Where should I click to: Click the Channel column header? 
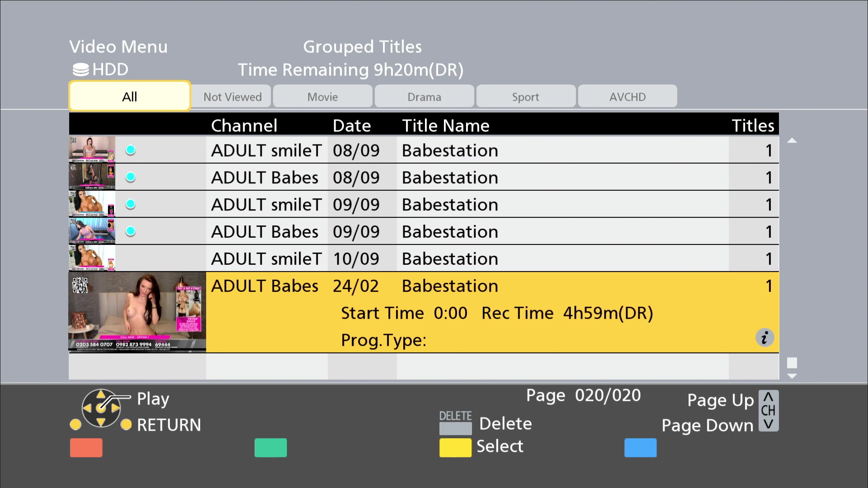pyautogui.click(x=244, y=125)
